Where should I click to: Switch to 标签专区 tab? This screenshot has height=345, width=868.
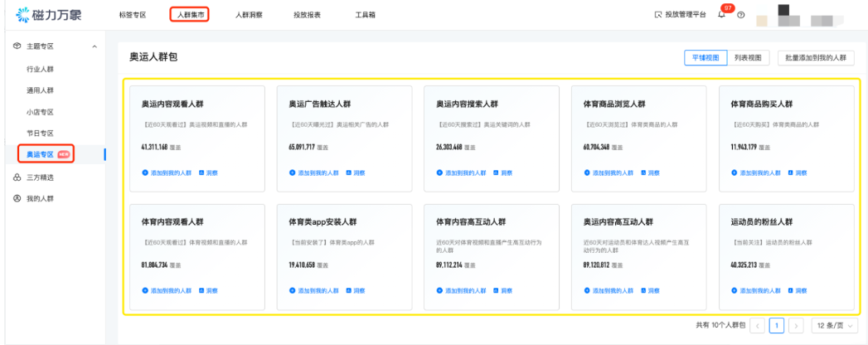pyautogui.click(x=133, y=15)
